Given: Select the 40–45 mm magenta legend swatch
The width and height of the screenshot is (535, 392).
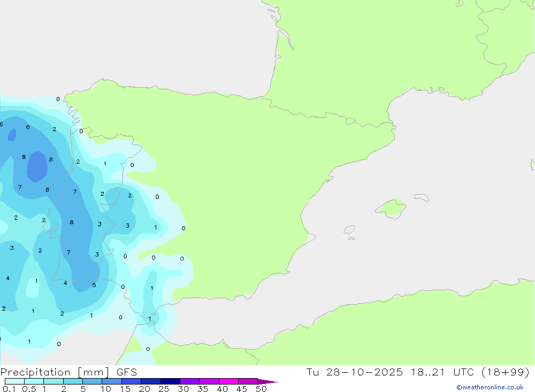Looking at the screenshot, I should point(228,381).
